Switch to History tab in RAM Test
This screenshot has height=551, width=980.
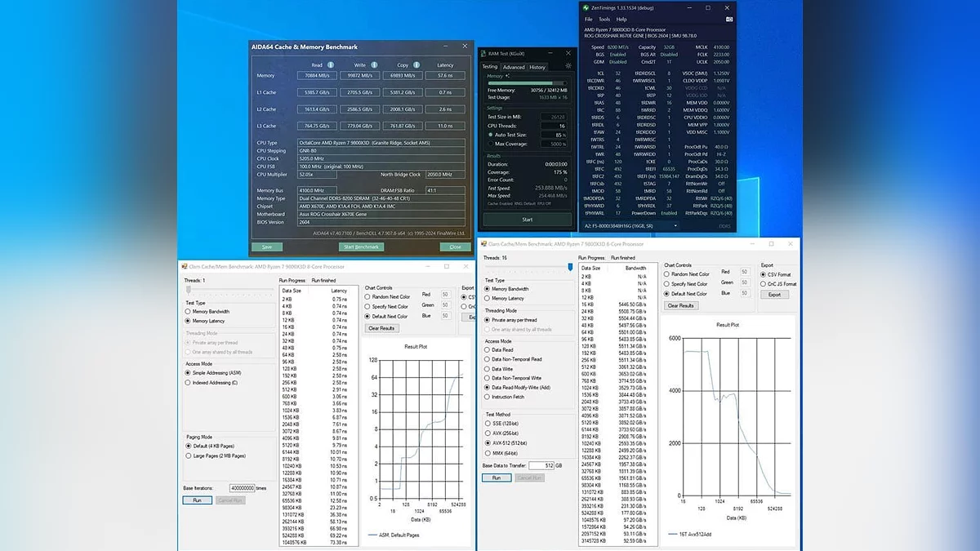[537, 67]
